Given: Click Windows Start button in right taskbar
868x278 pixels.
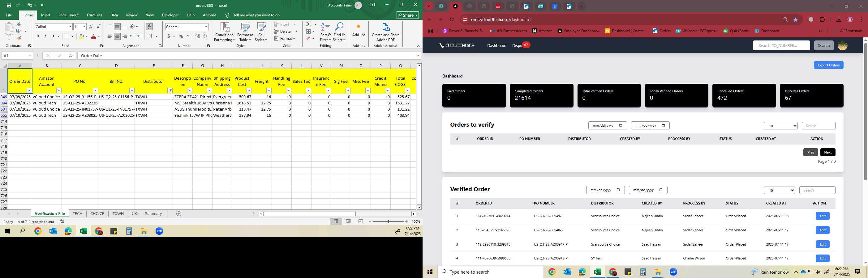Looking at the screenshot, I should 430,272.
